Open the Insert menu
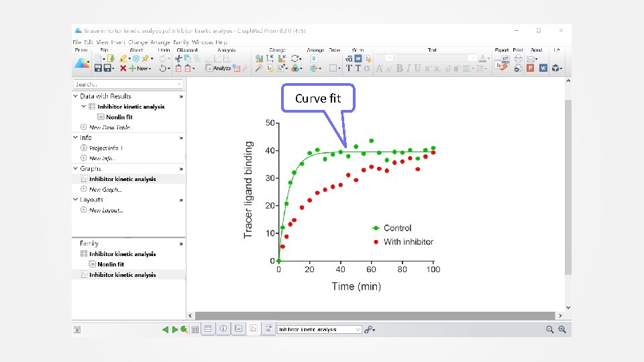The width and height of the screenshot is (644, 362). [x=118, y=42]
